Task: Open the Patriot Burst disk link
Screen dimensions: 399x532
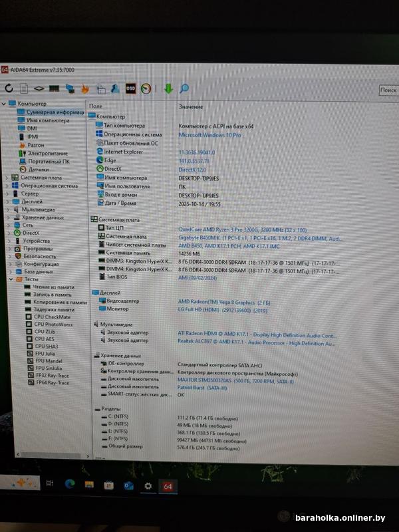Action: [202, 387]
